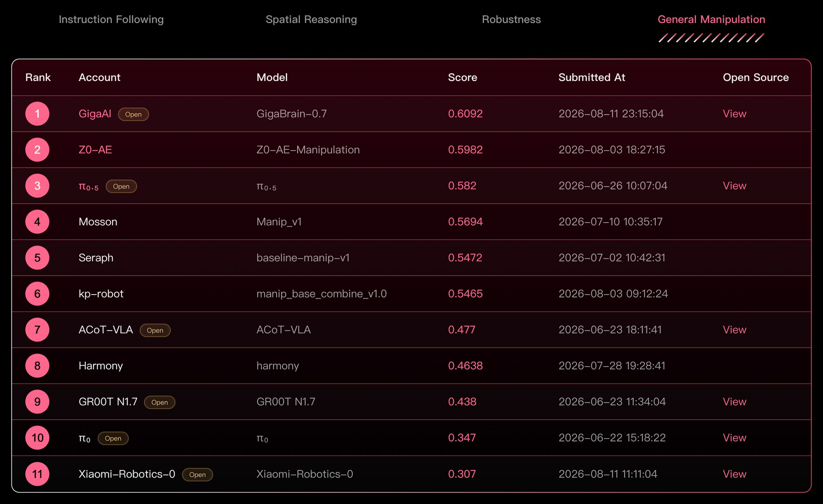Open the Spatial Reasoning tab
The image size is (823, 504).
(x=311, y=19)
